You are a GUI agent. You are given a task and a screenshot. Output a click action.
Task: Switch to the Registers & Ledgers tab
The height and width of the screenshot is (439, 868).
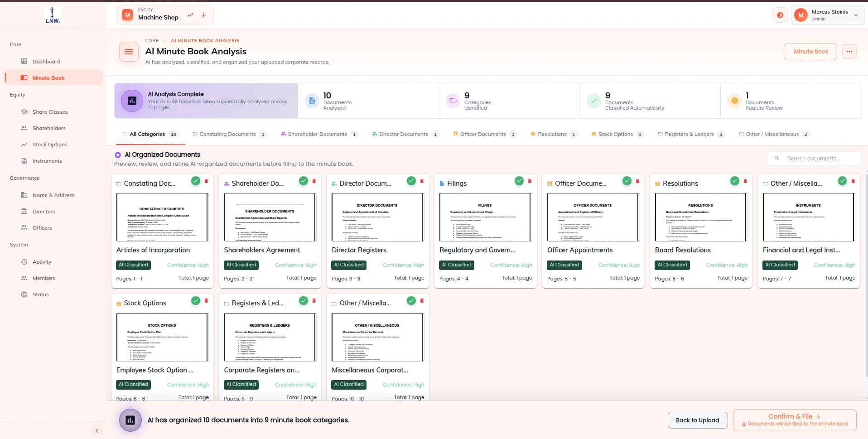(x=691, y=134)
